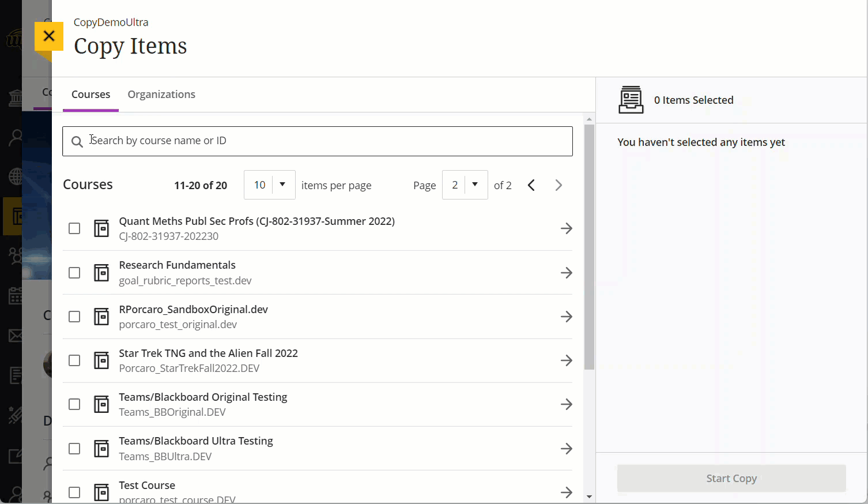Expand Quant Meths course contents arrow
Image resolution: width=868 pixels, height=504 pixels.
(x=567, y=228)
